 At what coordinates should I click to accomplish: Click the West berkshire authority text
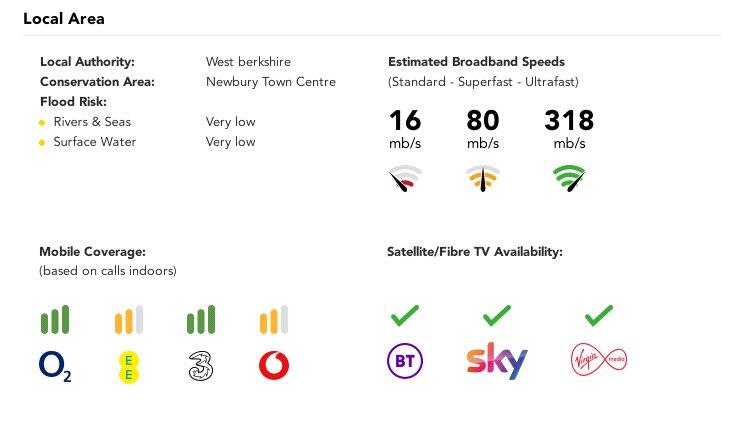tap(248, 62)
